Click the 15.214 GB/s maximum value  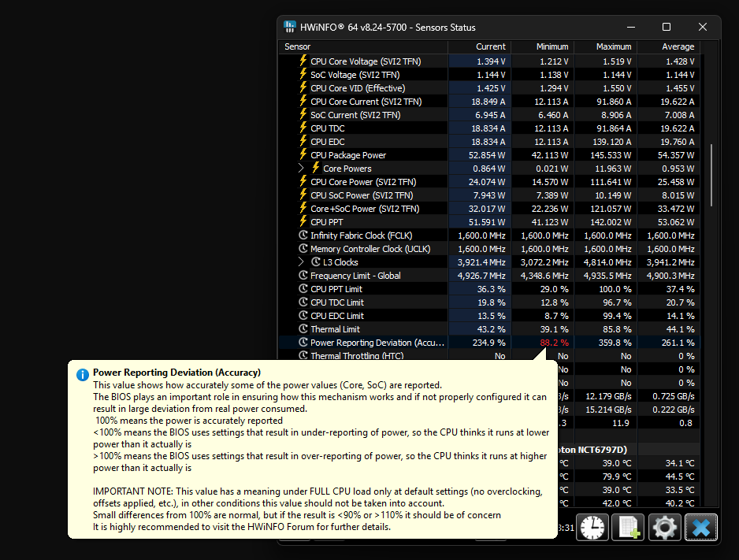(x=608, y=410)
